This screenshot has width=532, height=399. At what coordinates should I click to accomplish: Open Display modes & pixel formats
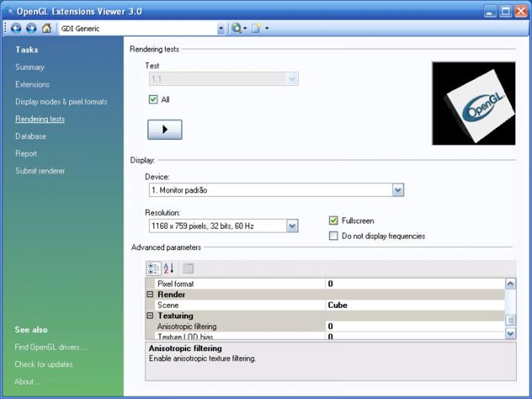[61, 102]
